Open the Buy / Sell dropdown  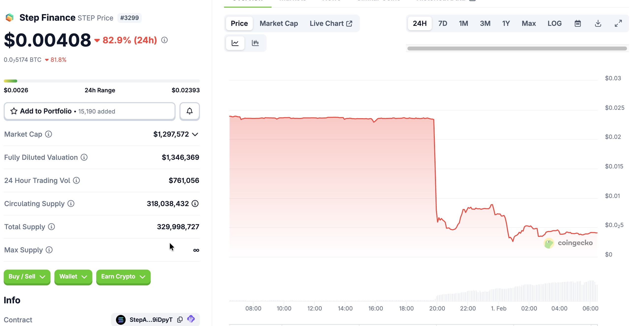(x=27, y=277)
